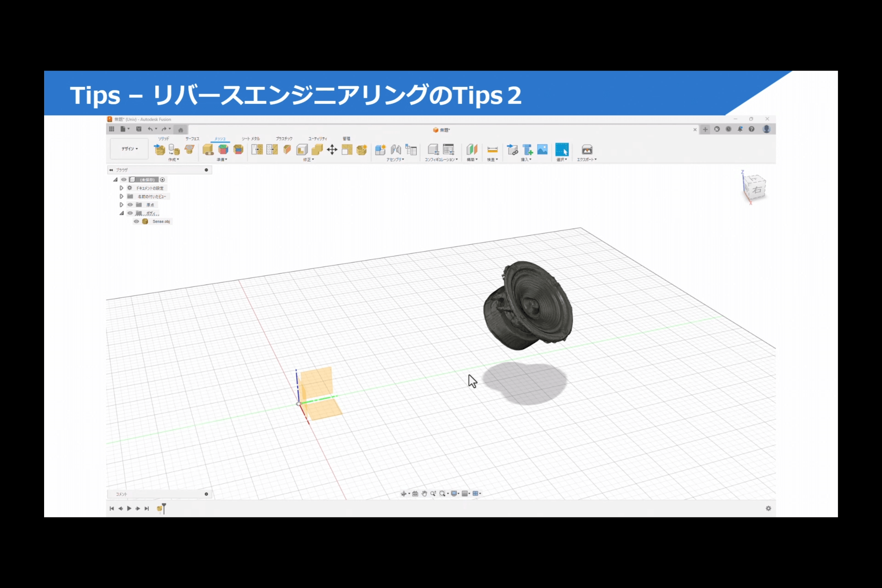Save the design with the floppy icon
The height and width of the screenshot is (588, 882).
pyautogui.click(x=139, y=129)
